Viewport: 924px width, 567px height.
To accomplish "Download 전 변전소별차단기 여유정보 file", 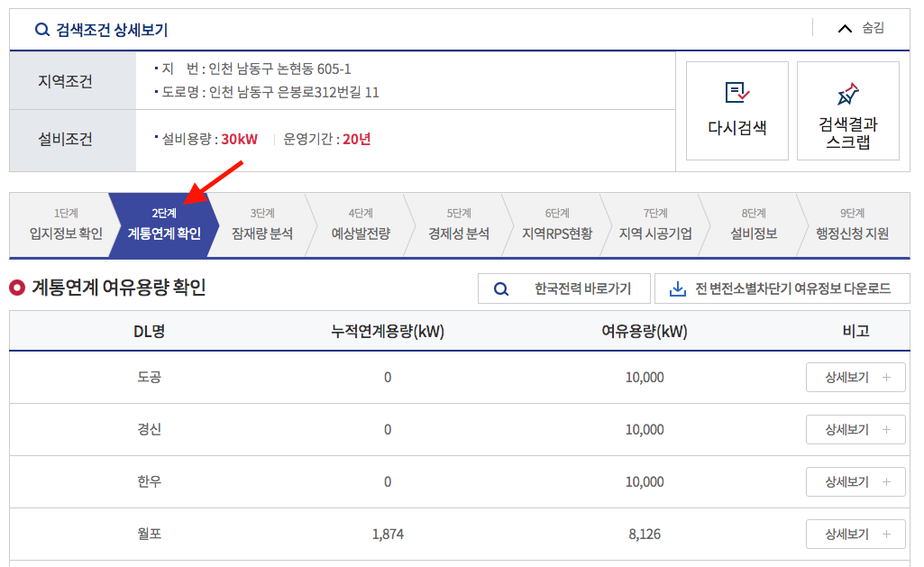I will click(782, 288).
